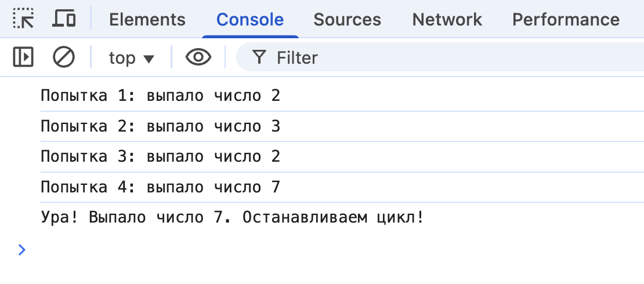Select the Console tab
Image resolution: width=644 pixels, height=284 pixels.
coord(250,20)
